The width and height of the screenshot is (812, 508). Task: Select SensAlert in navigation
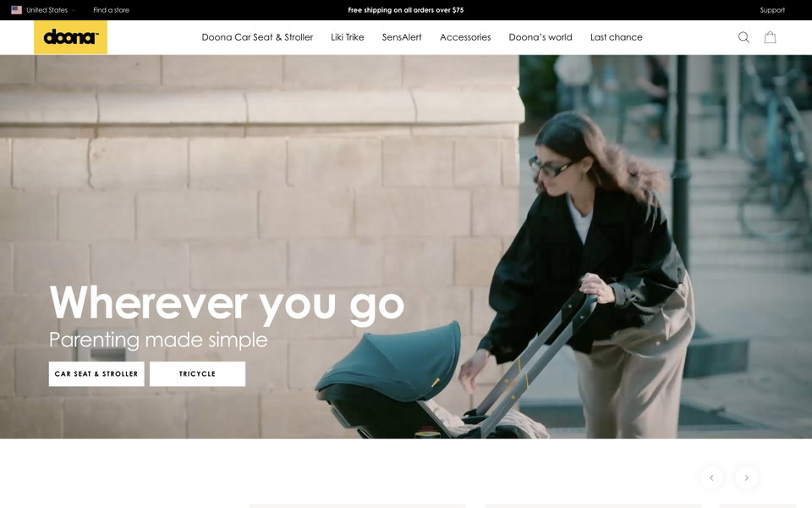tap(402, 37)
